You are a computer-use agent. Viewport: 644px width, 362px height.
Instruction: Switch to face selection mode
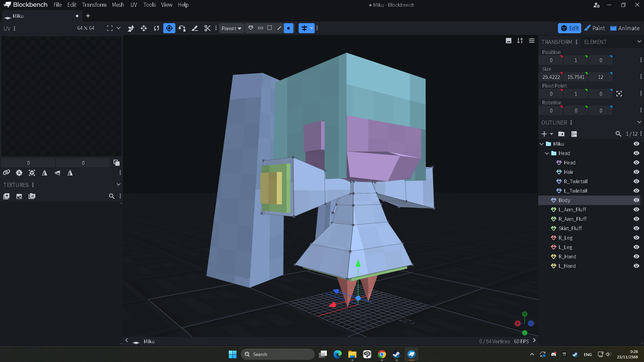pos(269,28)
